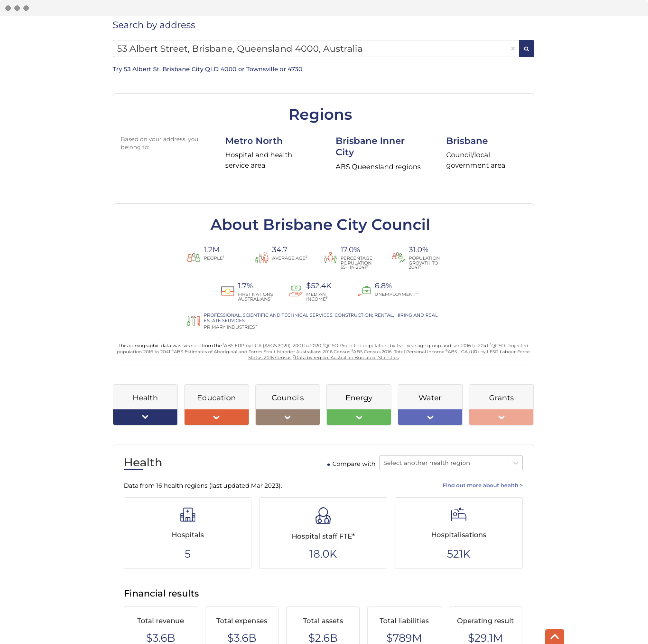648x644 pixels.
Task: Click the primary industries tools icon
Action: tap(193, 321)
